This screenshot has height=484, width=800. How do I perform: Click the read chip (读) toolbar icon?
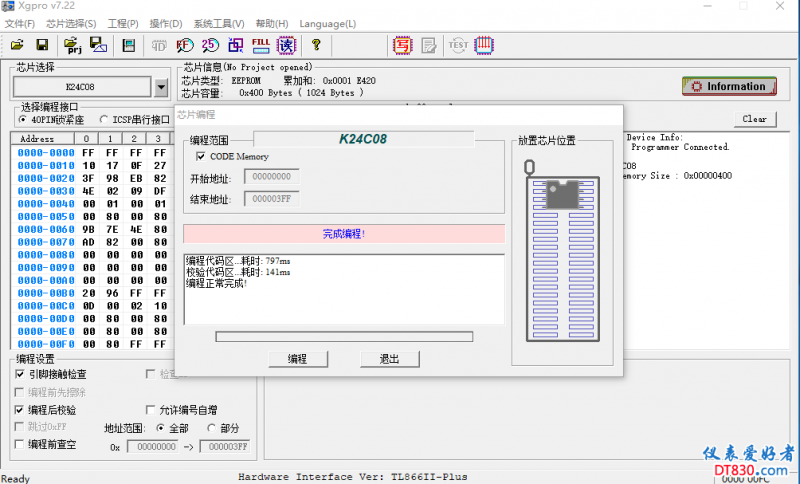287,44
